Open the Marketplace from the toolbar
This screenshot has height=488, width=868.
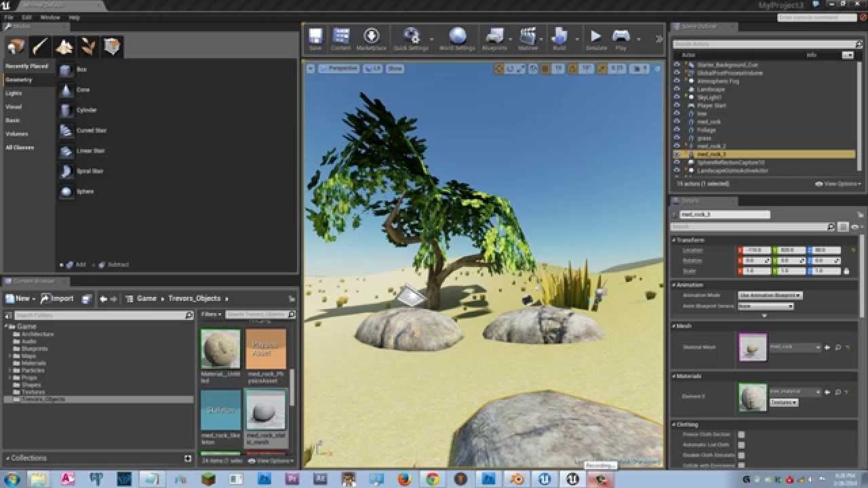370,37
